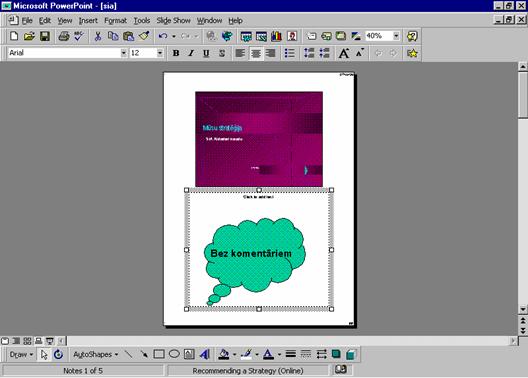Click the Insert Chart icon

[x=276, y=36]
